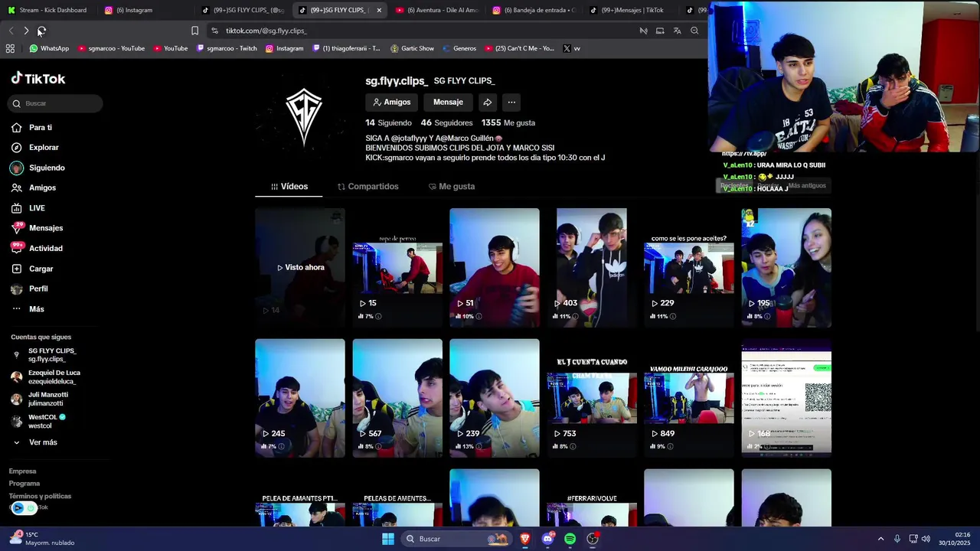Expand Ver más followed accounts
Image resolution: width=980 pixels, height=551 pixels.
[35, 442]
